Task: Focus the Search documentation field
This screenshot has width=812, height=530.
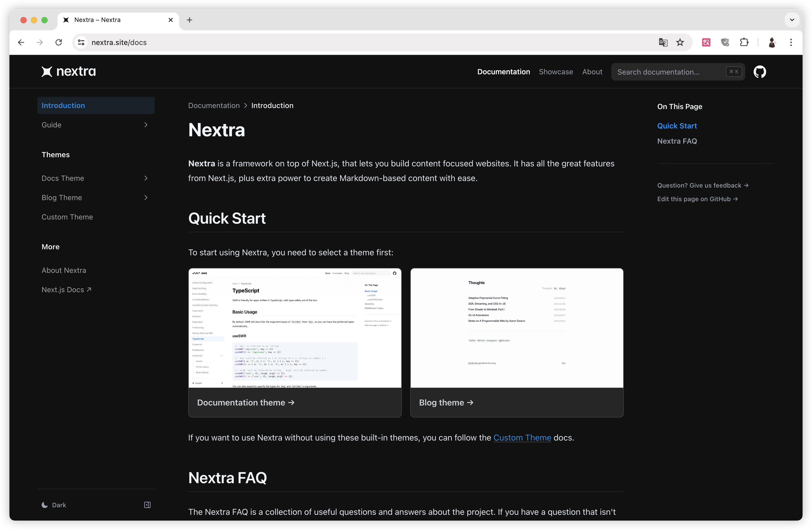Action: 669,72
